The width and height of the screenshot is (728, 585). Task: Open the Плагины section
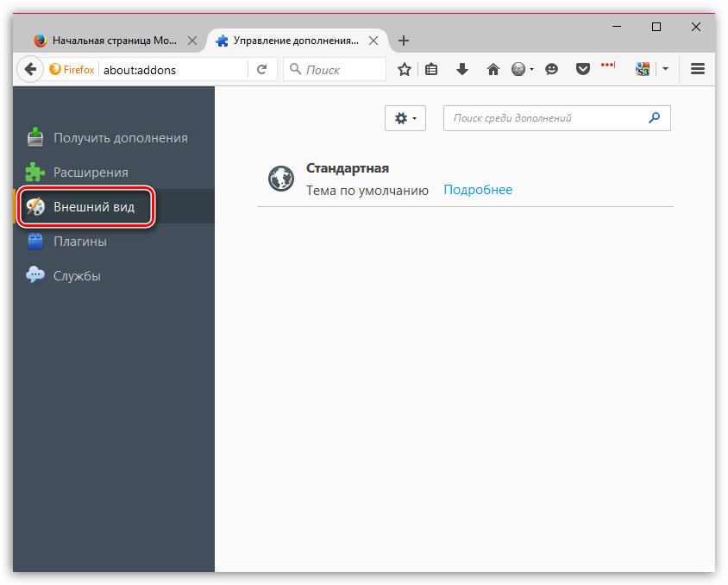pos(79,242)
